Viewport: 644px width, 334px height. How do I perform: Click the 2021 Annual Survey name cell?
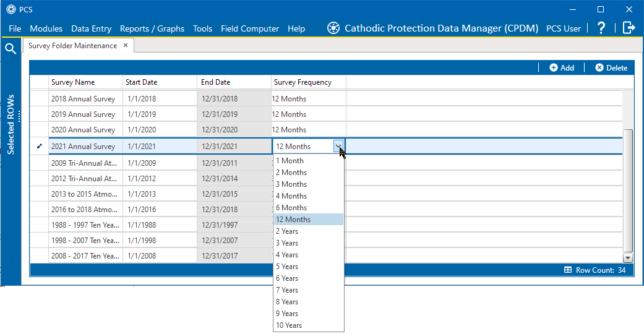point(85,146)
